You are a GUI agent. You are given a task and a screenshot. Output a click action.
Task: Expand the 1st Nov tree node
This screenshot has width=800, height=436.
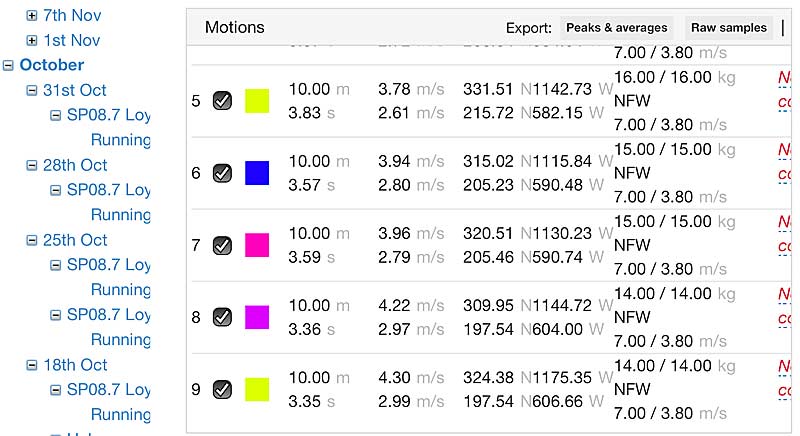point(32,41)
